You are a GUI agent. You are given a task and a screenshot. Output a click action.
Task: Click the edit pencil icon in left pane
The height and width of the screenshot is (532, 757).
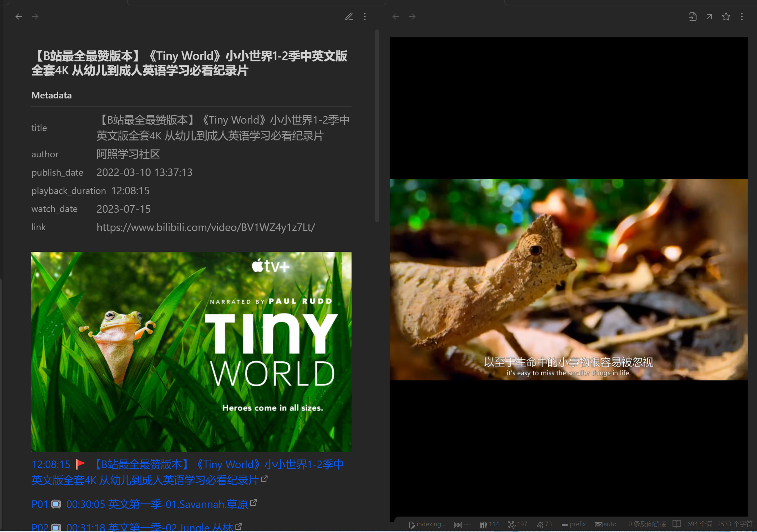(x=349, y=17)
